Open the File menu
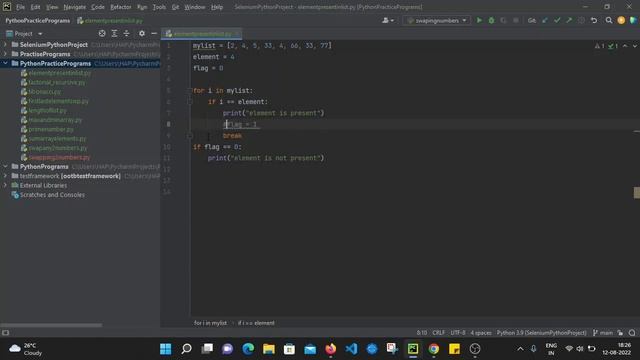 [20, 7]
